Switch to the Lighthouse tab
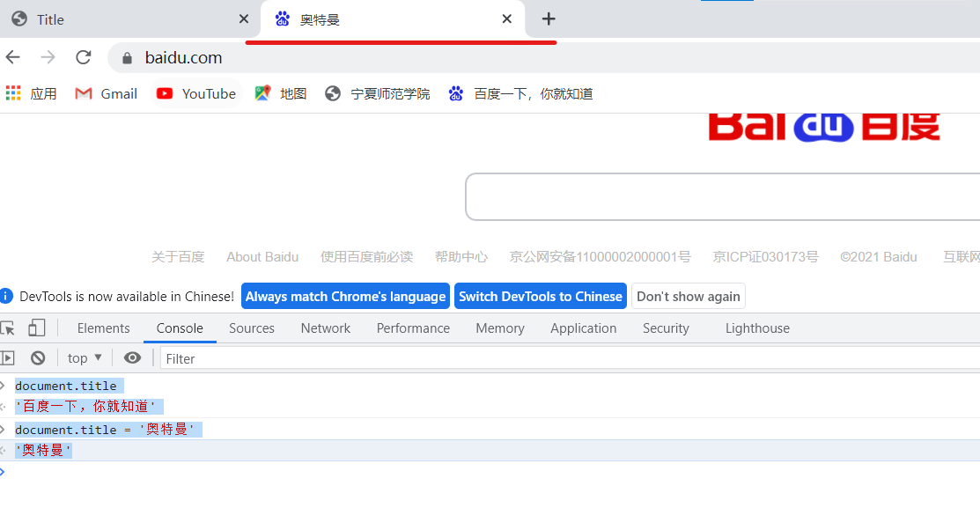Image resolution: width=980 pixels, height=508 pixels. pos(757,328)
